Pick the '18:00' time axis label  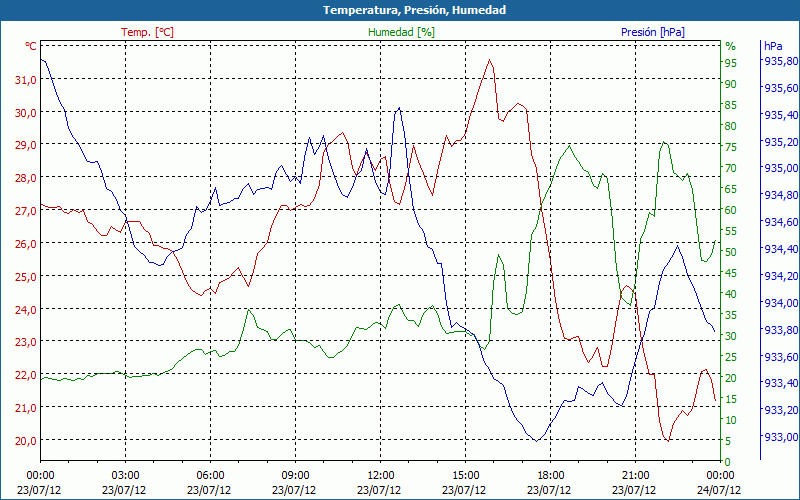[x=551, y=476]
